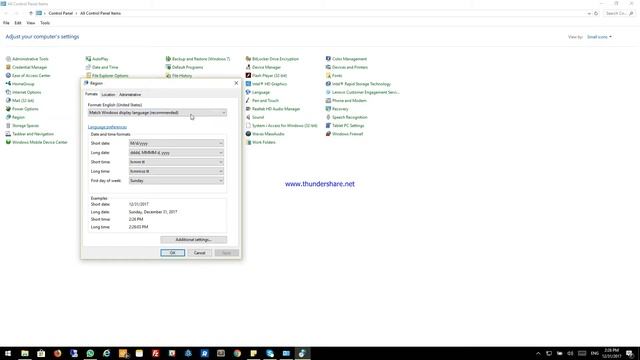The width and height of the screenshot is (640, 360).
Task: Open the File menu
Action: (x=6, y=23)
